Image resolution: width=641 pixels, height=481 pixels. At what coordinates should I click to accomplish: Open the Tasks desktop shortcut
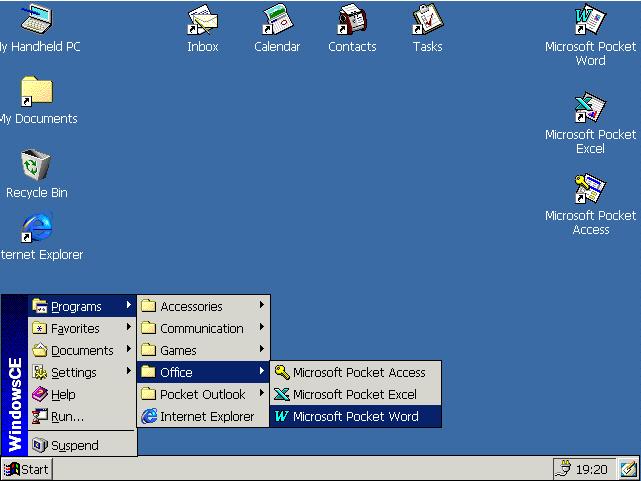428,19
